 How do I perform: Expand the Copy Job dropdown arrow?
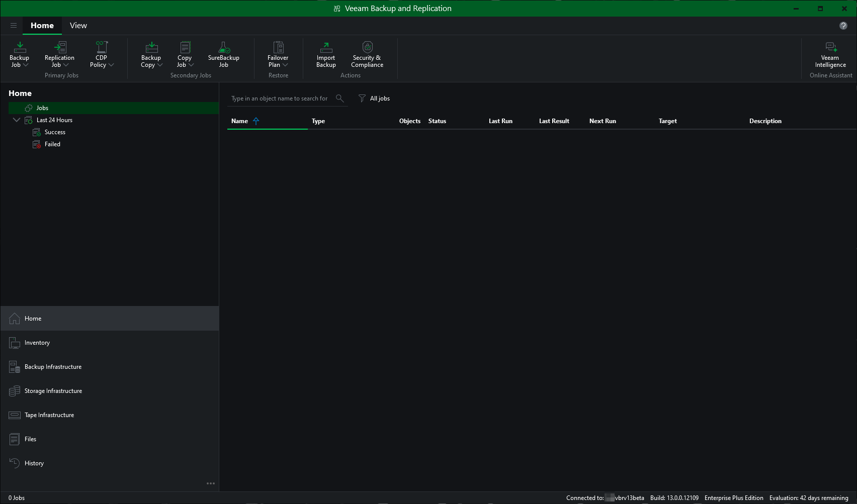(191, 65)
